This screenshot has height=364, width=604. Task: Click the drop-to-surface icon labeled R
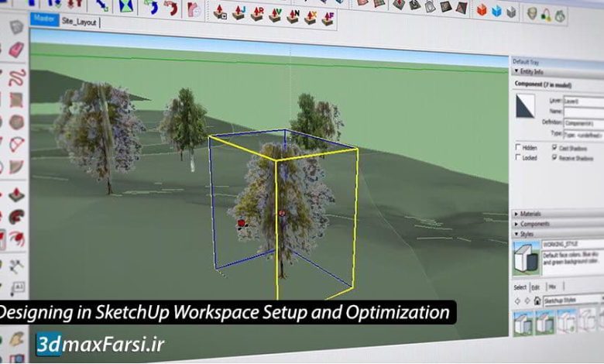(x=258, y=12)
